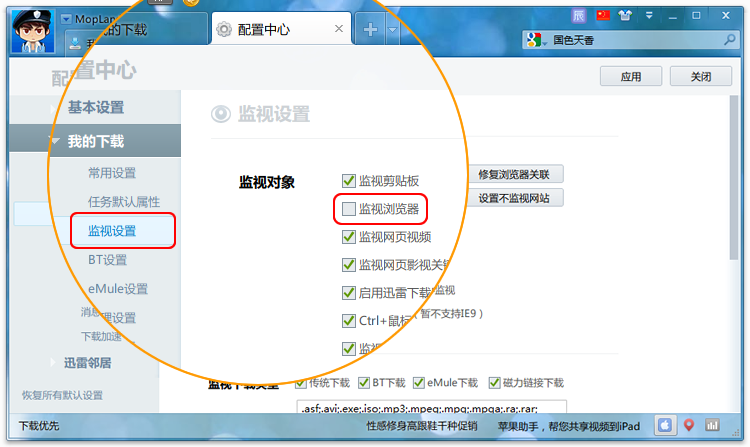Maximize the Xunlei window
The width and height of the screenshot is (750, 447).
pos(696,15)
